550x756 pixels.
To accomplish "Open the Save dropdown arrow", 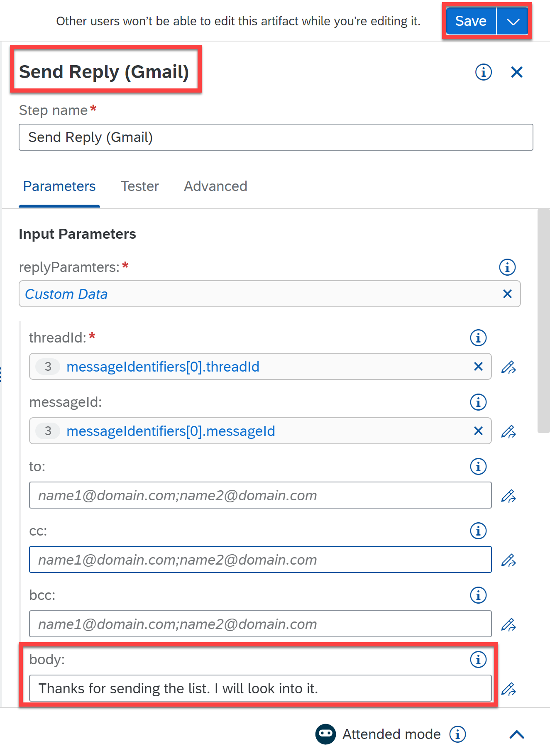I will (x=513, y=21).
